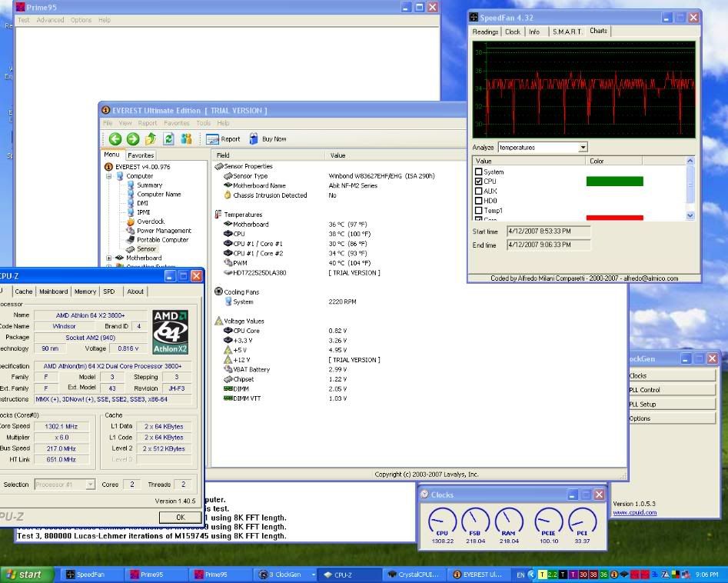This screenshot has height=583, width=728.
Task: Click the Up-level arrow icon in EVEREST toolbar
Action: click(151, 139)
